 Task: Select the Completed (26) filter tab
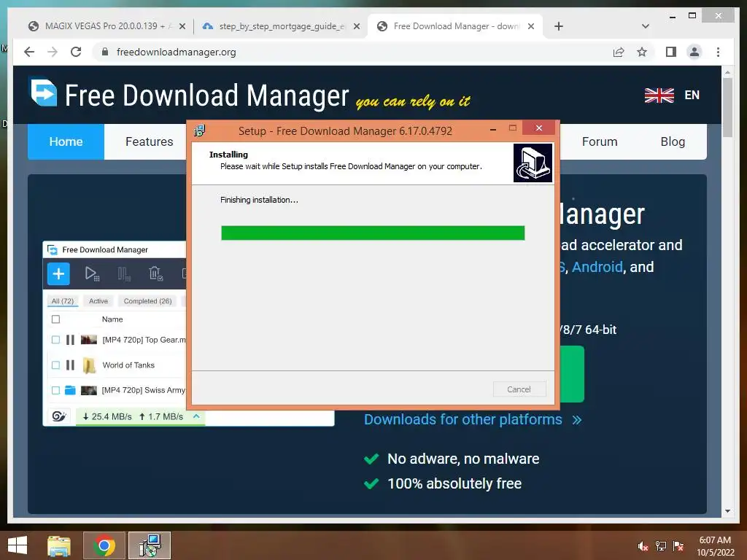(147, 301)
